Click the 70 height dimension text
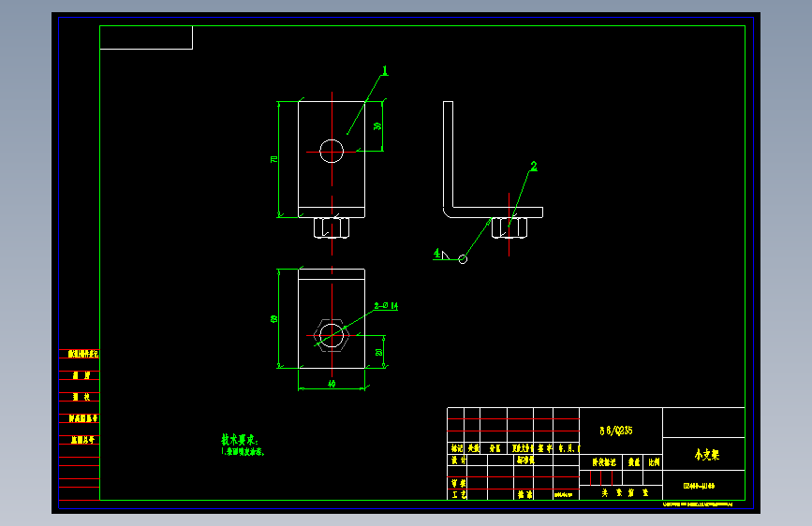812x526 pixels. [x=274, y=159]
